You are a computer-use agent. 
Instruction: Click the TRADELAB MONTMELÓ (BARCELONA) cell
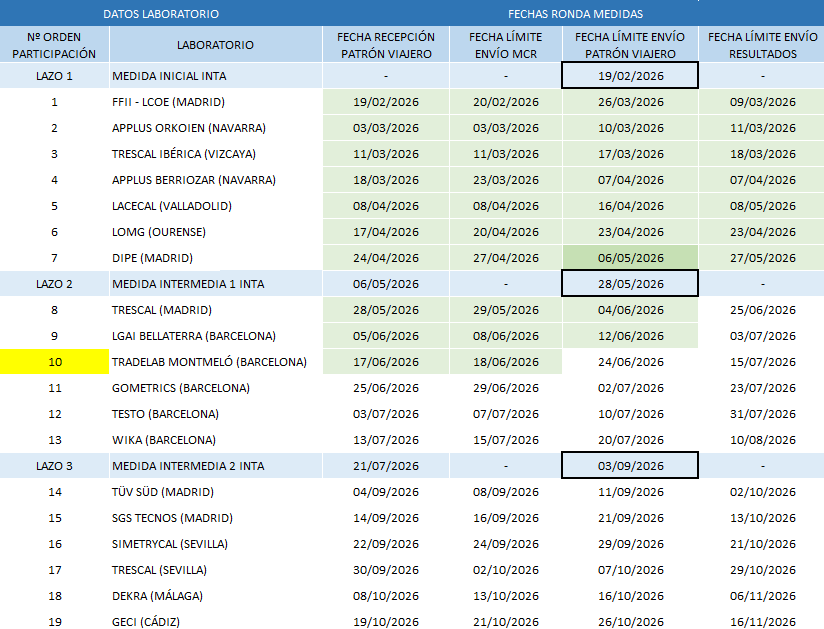pos(215,362)
